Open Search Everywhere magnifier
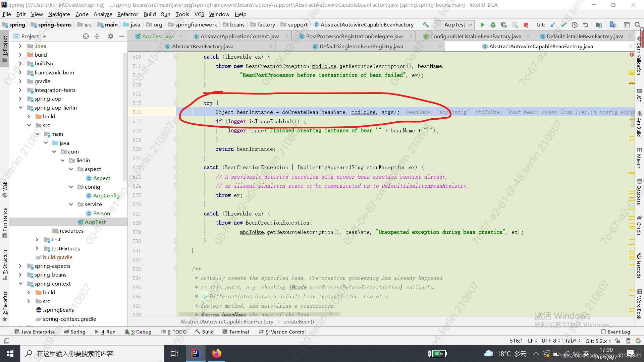Viewport: 644px width, 362px height. coord(638,25)
